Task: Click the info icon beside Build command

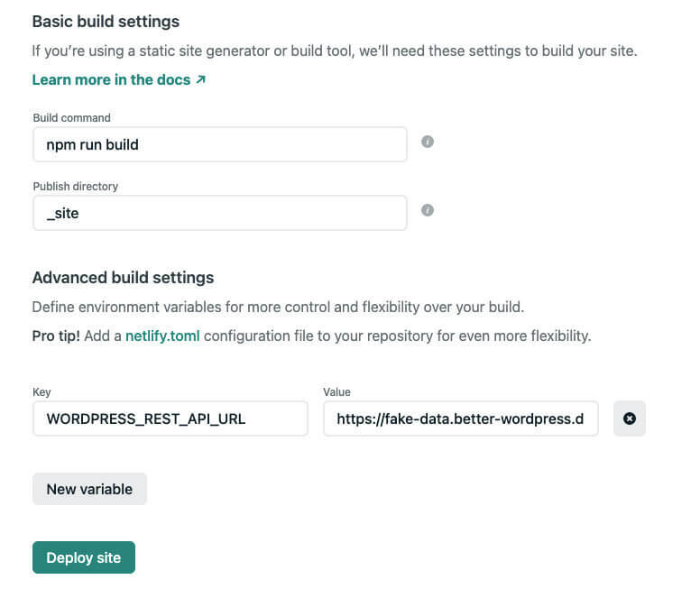Action: pyautogui.click(x=428, y=142)
